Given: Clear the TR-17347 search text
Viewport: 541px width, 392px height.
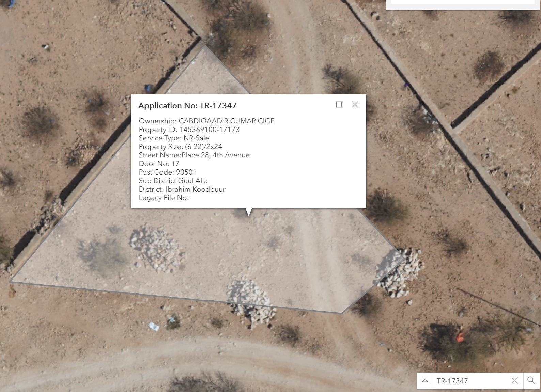Looking at the screenshot, I should click(515, 381).
